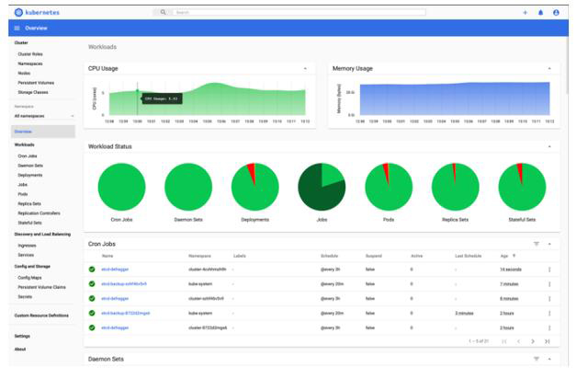
Task: Click the Age column sort arrow
Action: [514, 256]
